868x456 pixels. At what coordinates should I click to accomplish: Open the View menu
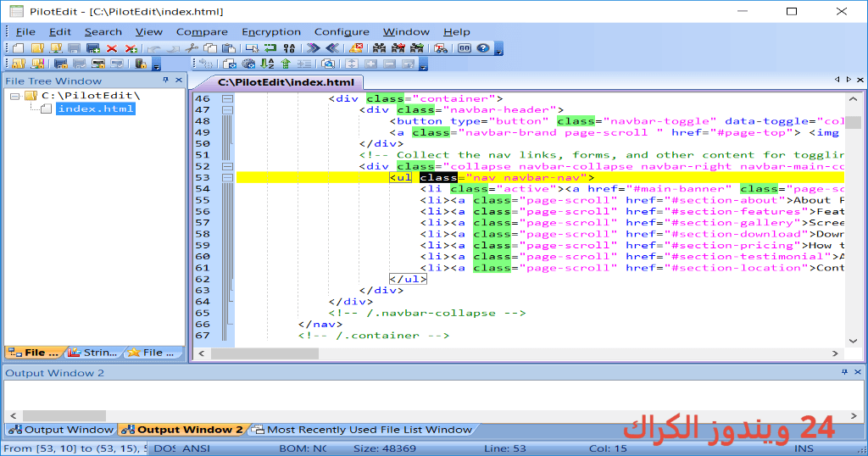coord(149,32)
